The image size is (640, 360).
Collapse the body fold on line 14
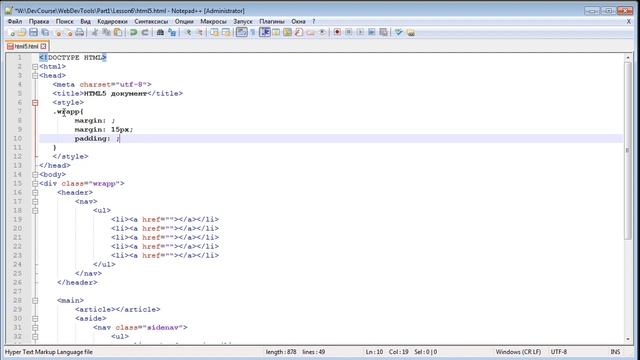coord(35,175)
